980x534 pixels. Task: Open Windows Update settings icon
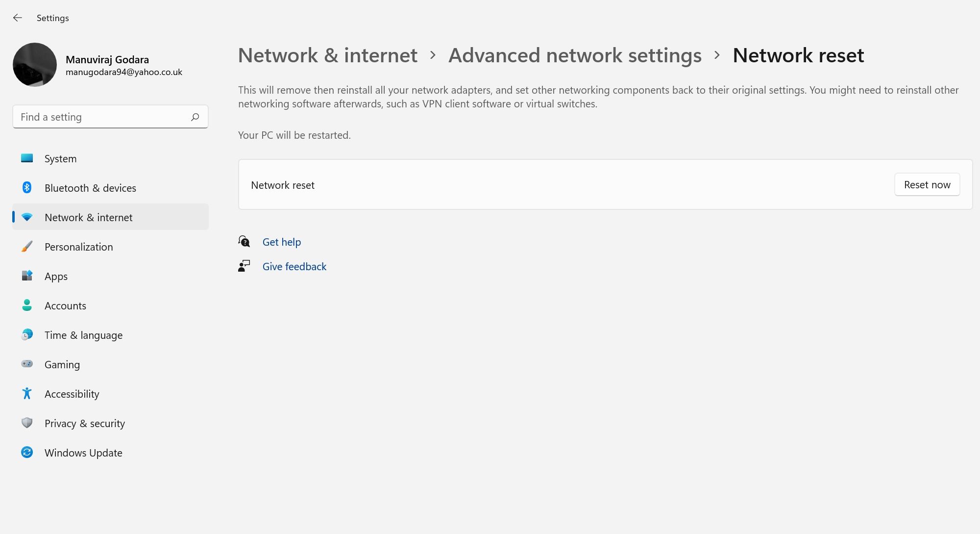point(26,453)
